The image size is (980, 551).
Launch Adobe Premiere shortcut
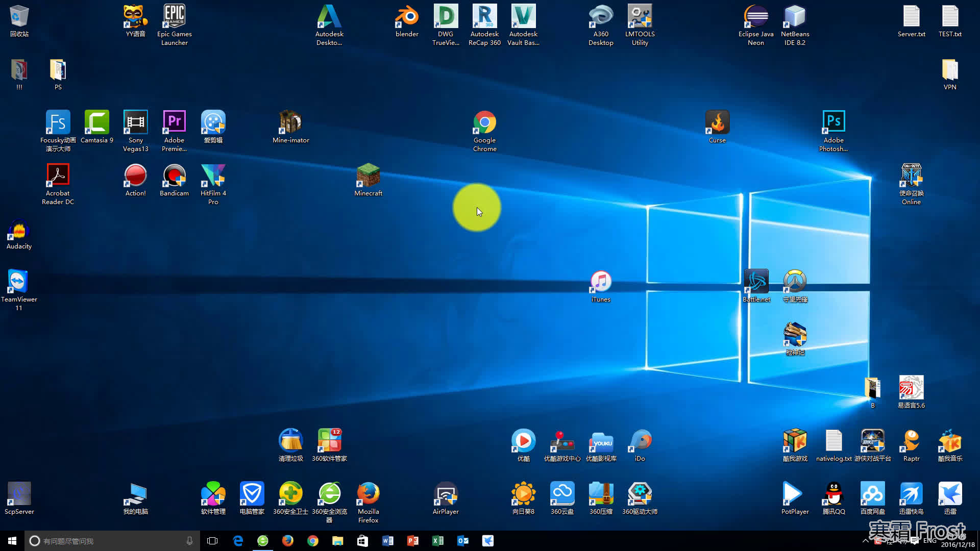tap(174, 131)
